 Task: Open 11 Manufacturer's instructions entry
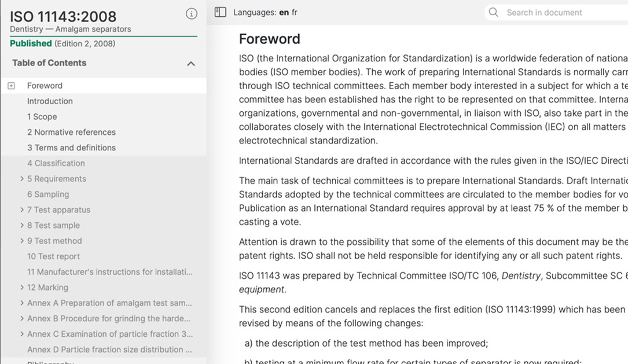point(110,272)
